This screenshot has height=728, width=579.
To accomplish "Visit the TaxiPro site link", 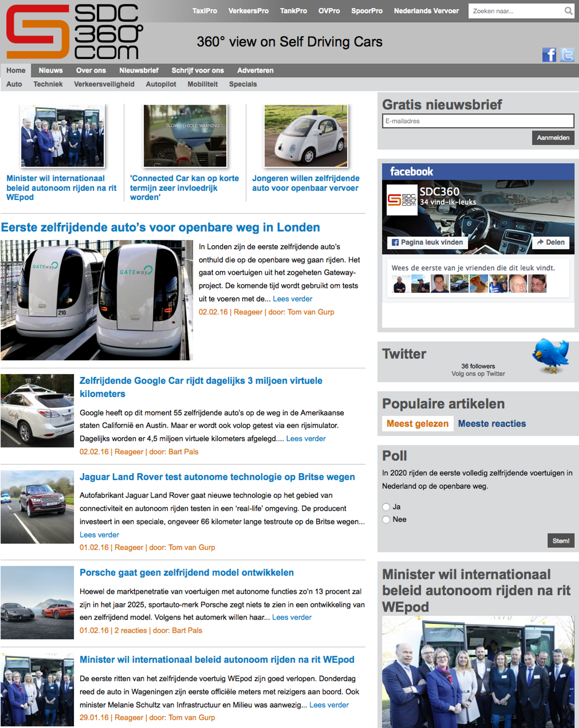I will 205,11.
